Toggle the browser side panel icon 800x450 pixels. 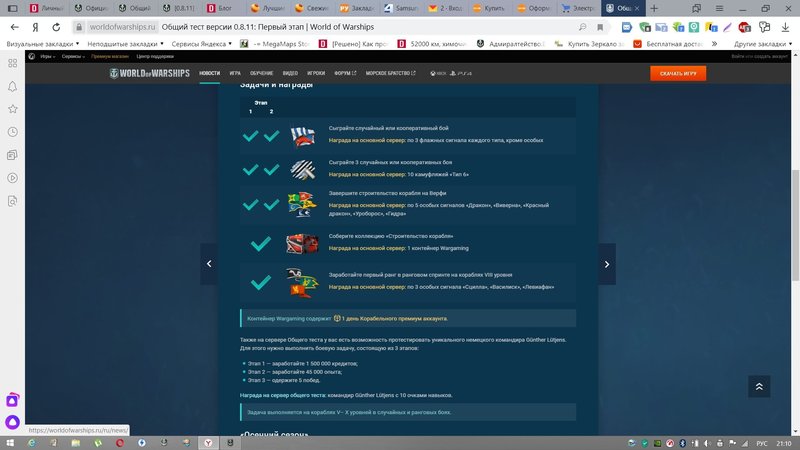(x=13, y=8)
